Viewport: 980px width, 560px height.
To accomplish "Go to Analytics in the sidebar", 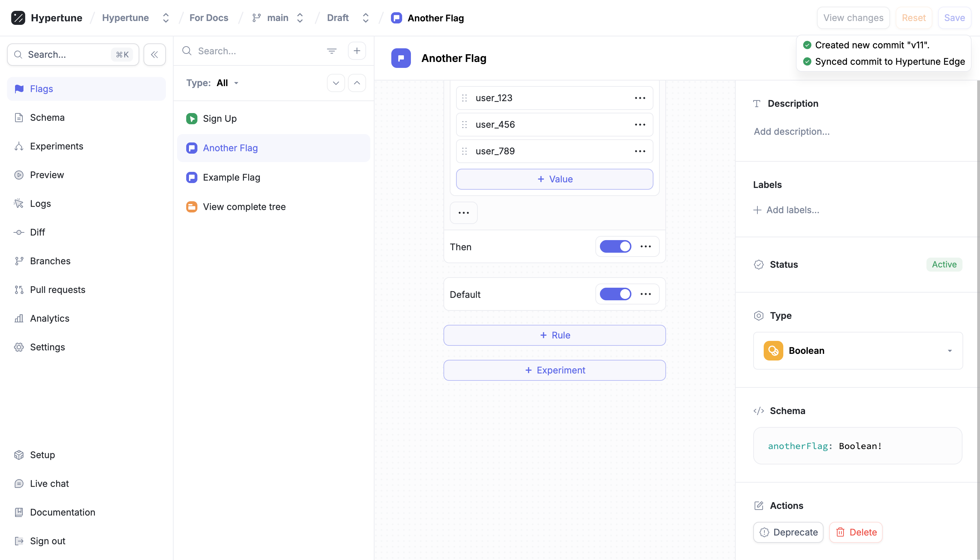I will point(50,318).
